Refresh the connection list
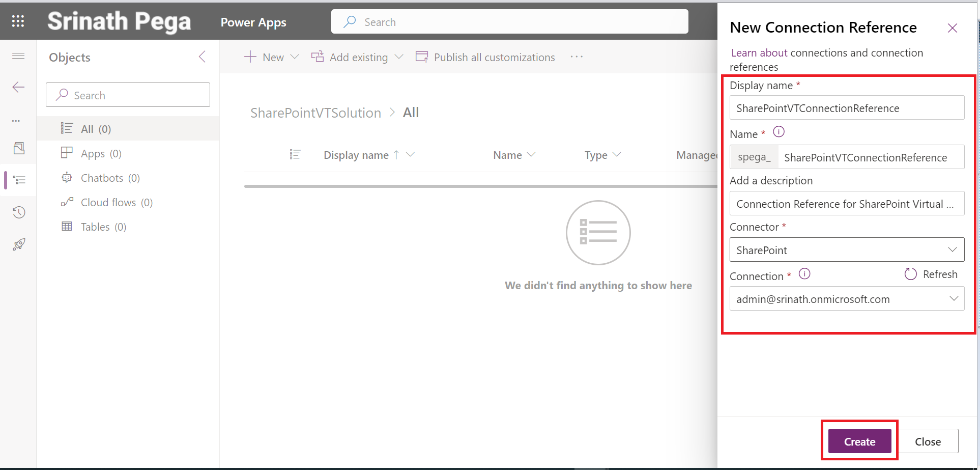Screen dimensions: 980x470 tap(931, 274)
